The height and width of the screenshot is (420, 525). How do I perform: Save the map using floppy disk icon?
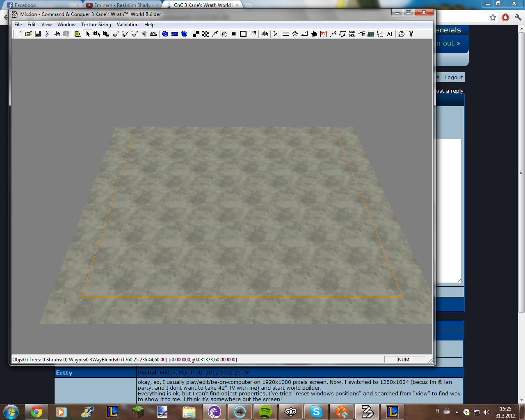pyautogui.click(x=38, y=34)
